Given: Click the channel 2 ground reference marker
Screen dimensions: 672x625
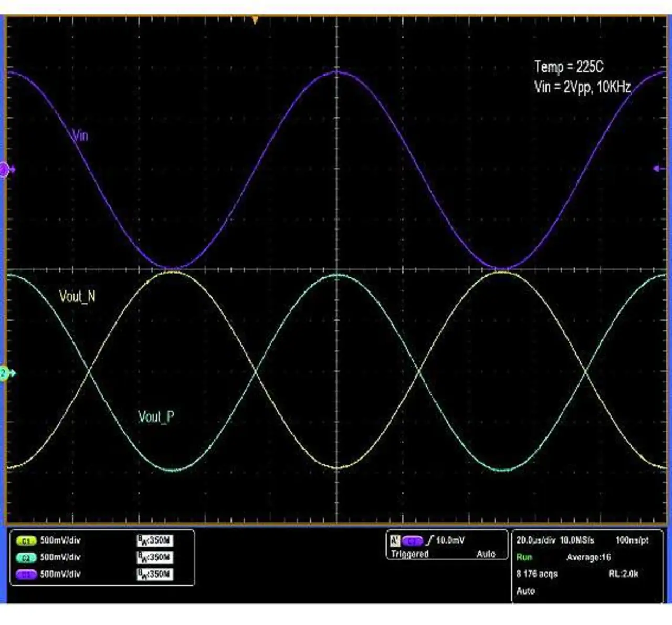Looking at the screenshot, I should coord(6,373).
